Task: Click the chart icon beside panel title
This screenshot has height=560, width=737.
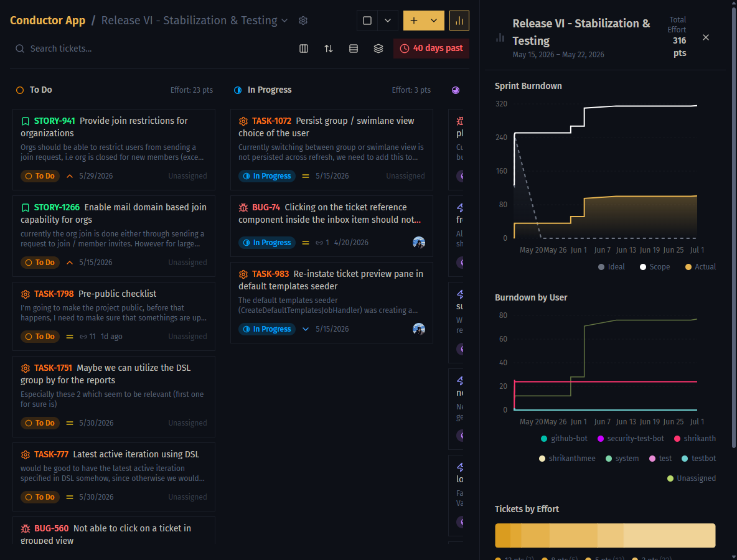Action: [500, 37]
